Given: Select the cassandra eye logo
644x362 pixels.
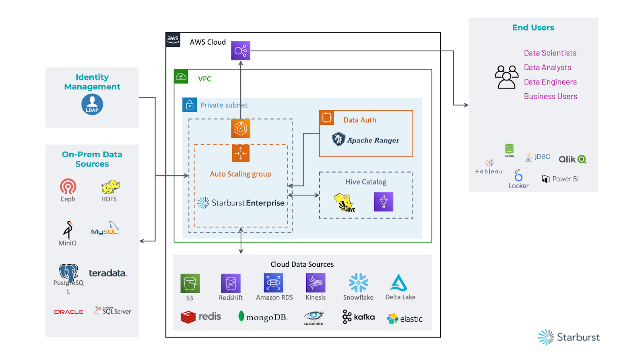Looking at the screenshot, I should click(x=314, y=318).
